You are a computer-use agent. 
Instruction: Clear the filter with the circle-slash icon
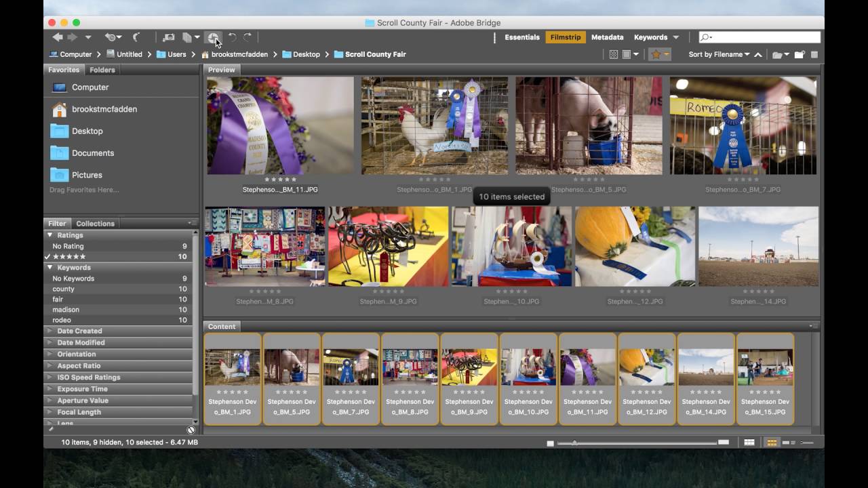(191, 430)
